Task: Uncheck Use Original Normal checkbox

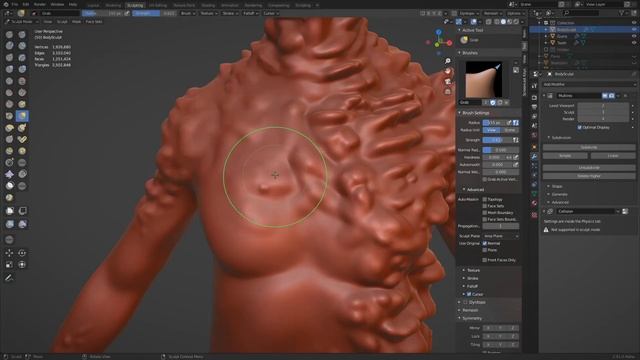Action: point(485,243)
